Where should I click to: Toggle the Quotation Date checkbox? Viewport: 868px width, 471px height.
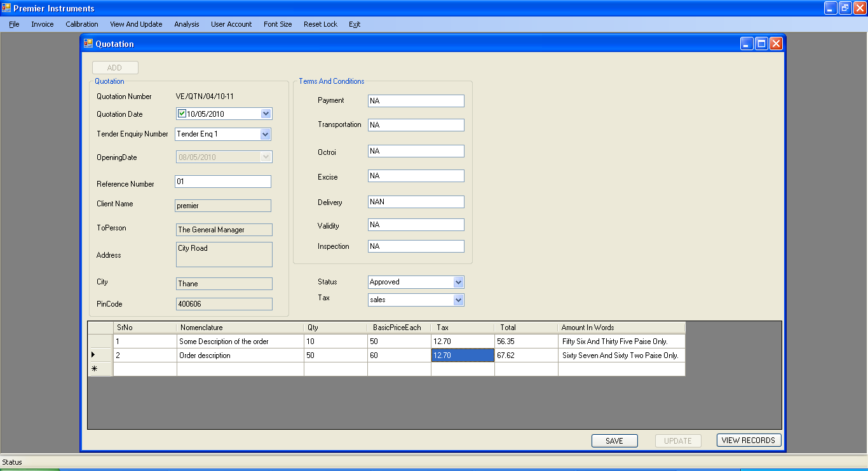(x=182, y=114)
